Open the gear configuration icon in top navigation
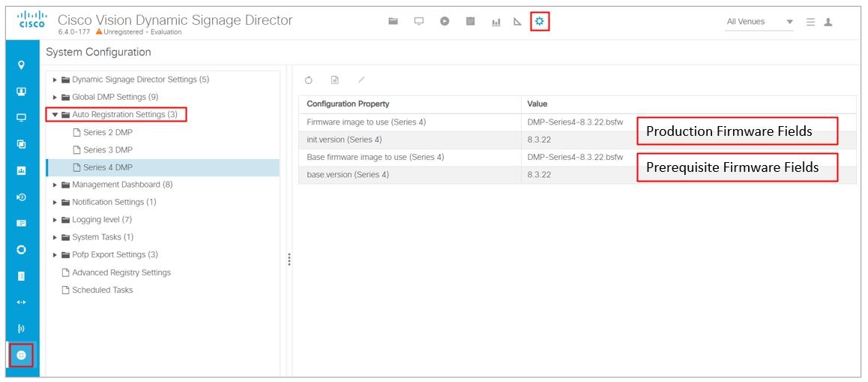 click(x=540, y=22)
